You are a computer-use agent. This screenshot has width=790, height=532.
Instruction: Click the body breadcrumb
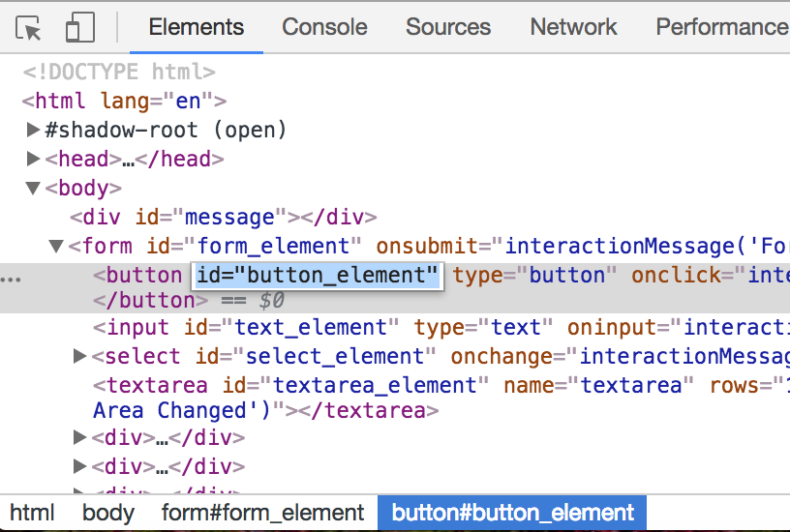(x=107, y=513)
